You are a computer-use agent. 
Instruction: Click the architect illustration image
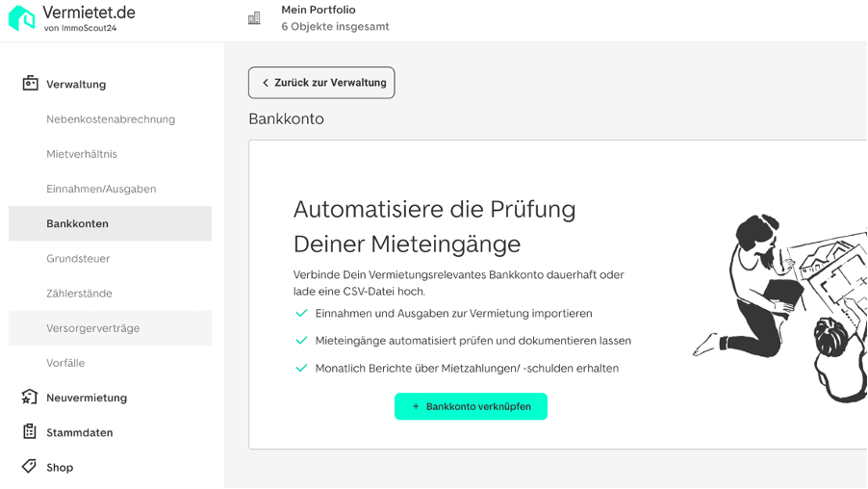[780, 307]
